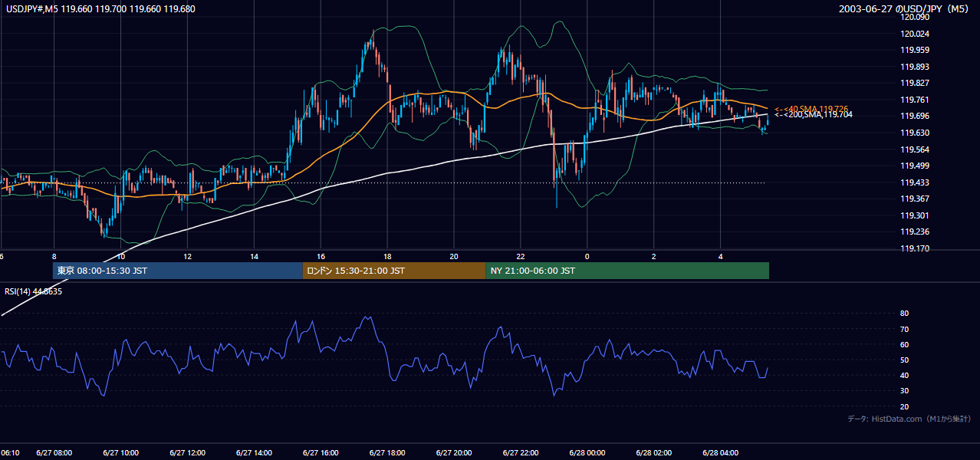Select the orange 40 SMA 119.726 label
The width and height of the screenshot is (980, 460).
[813, 108]
